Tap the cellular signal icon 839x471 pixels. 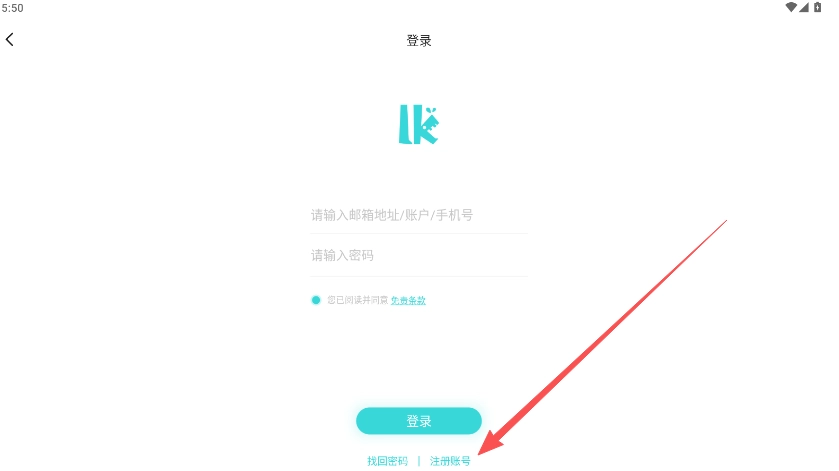pos(804,7)
